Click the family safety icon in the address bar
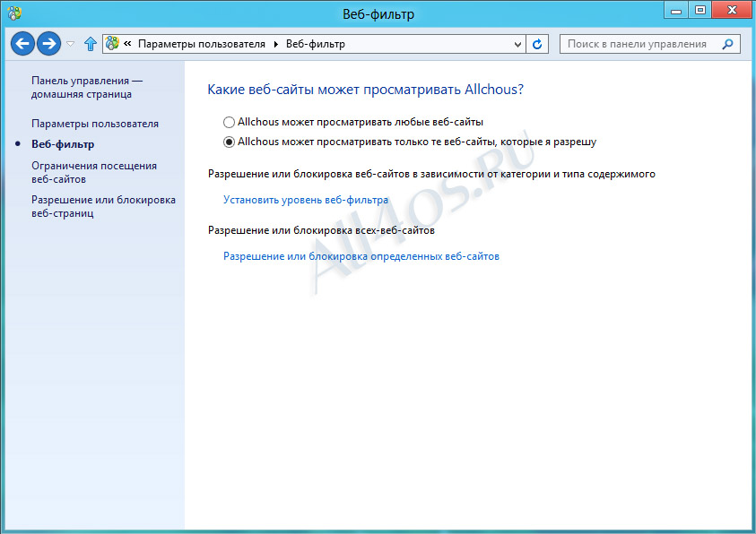 pyautogui.click(x=112, y=43)
